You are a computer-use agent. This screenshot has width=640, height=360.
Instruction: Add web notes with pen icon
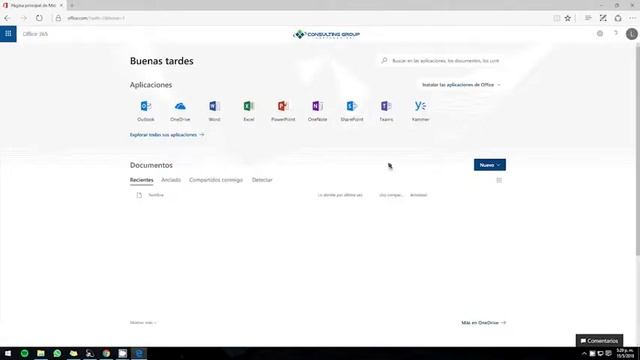tap(603, 18)
